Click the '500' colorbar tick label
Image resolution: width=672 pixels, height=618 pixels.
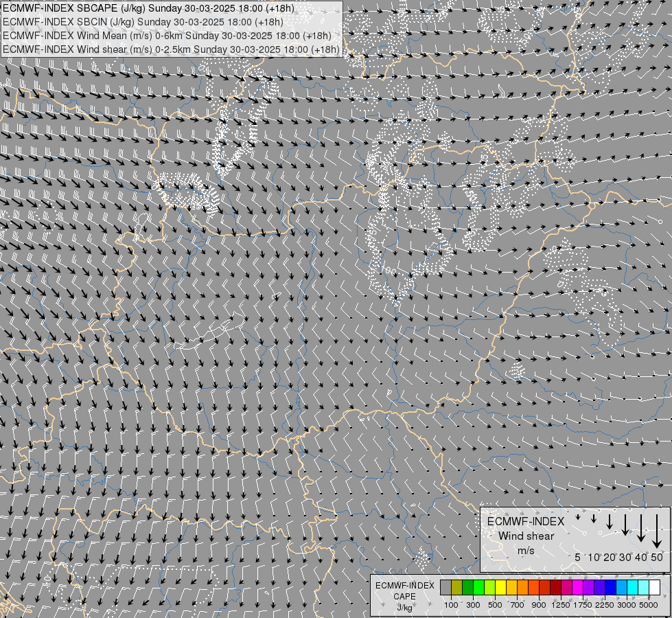495,605
